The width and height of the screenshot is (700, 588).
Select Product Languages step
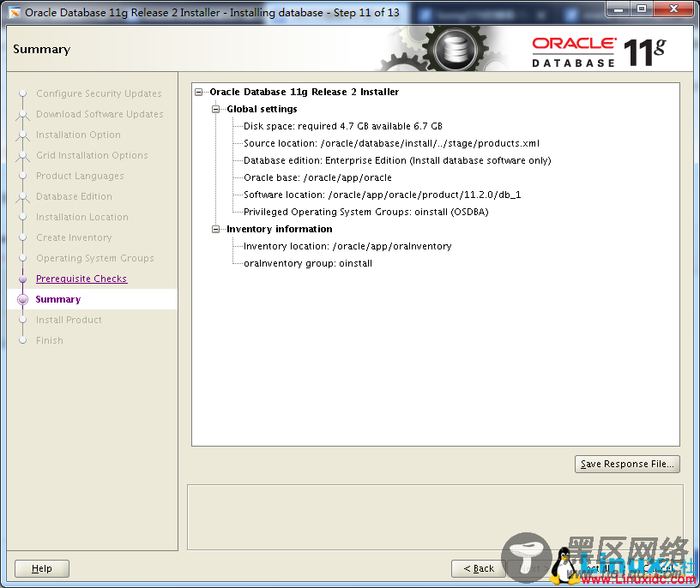tap(80, 176)
